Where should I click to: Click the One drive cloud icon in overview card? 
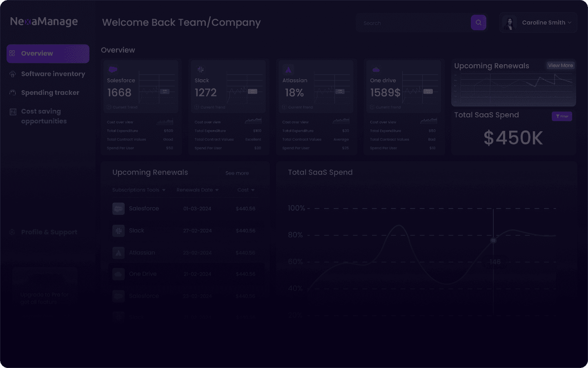click(376, 70)
